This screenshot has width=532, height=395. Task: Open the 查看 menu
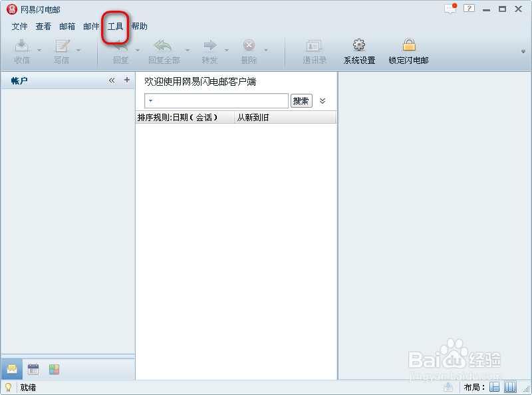click(43, 27)
